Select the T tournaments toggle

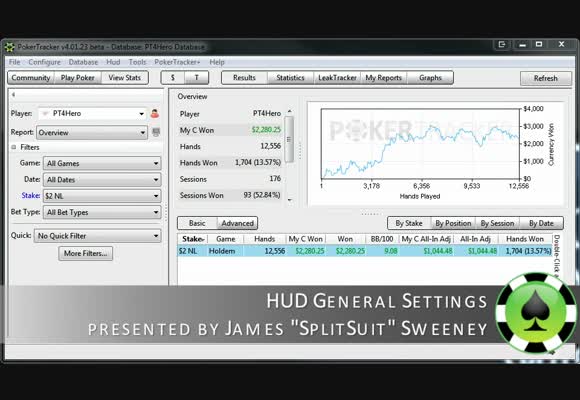(x=196, y=78)
